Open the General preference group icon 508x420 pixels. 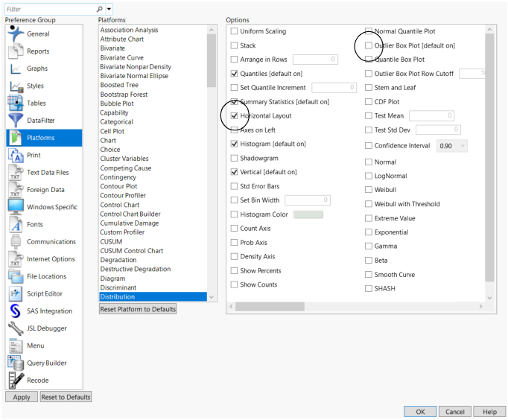click(x=16, y=34)
